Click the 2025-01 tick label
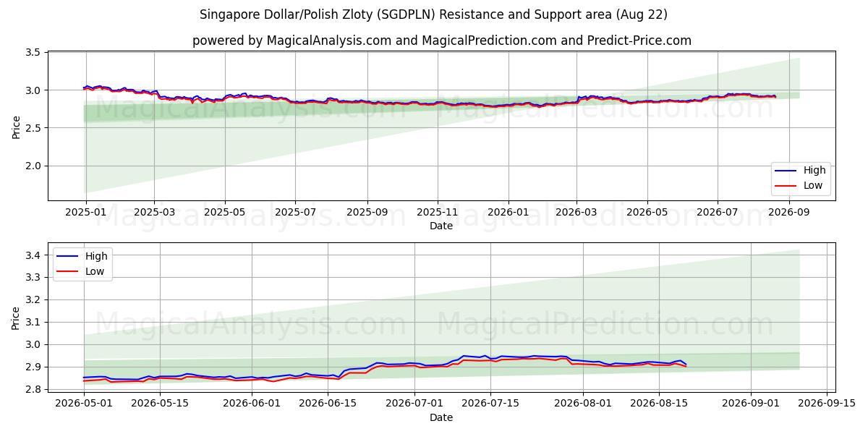The image size is (868, 434). [86, 212]
